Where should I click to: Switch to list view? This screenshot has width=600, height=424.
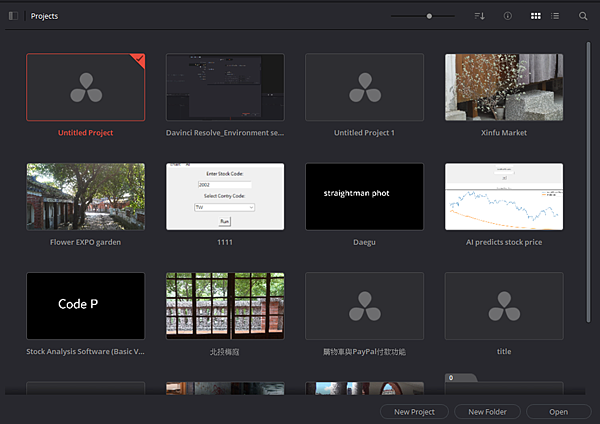coord(555,16)
